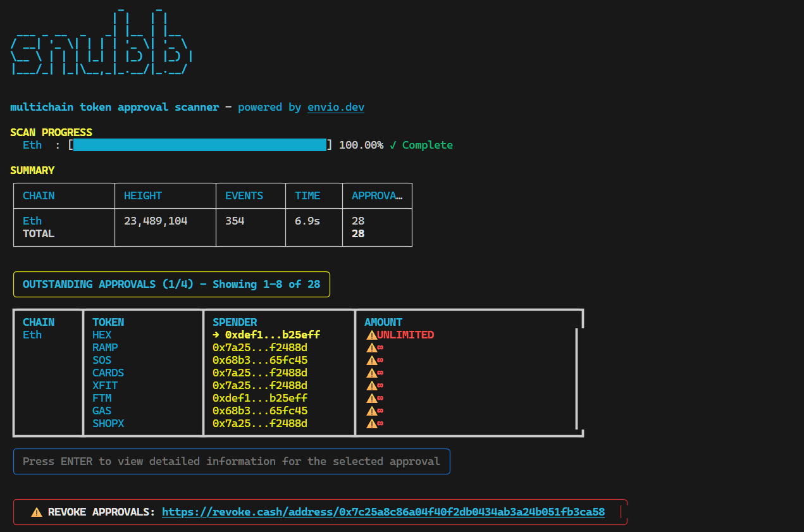Select the XFIT token entry

pyautogui.click(x=105, y=386)
